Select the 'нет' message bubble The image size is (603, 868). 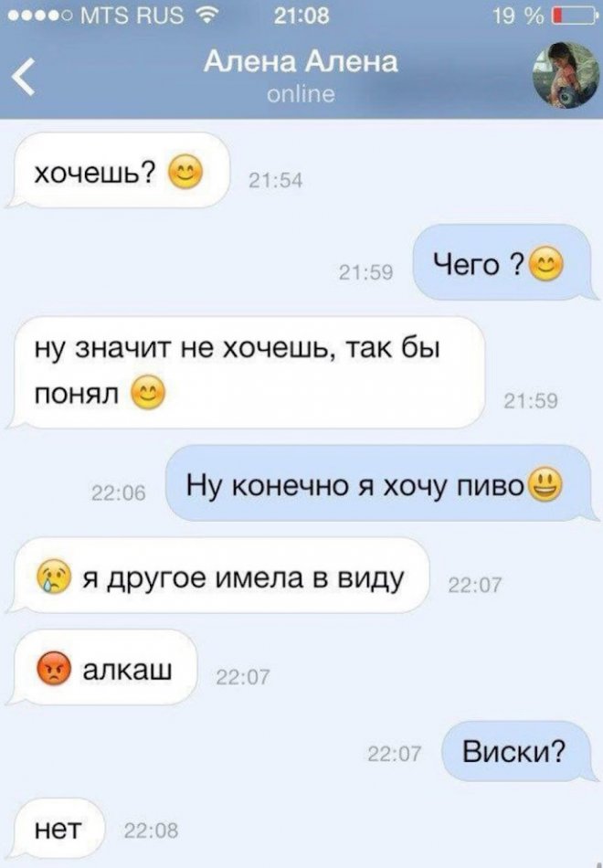tap(56, 829)
